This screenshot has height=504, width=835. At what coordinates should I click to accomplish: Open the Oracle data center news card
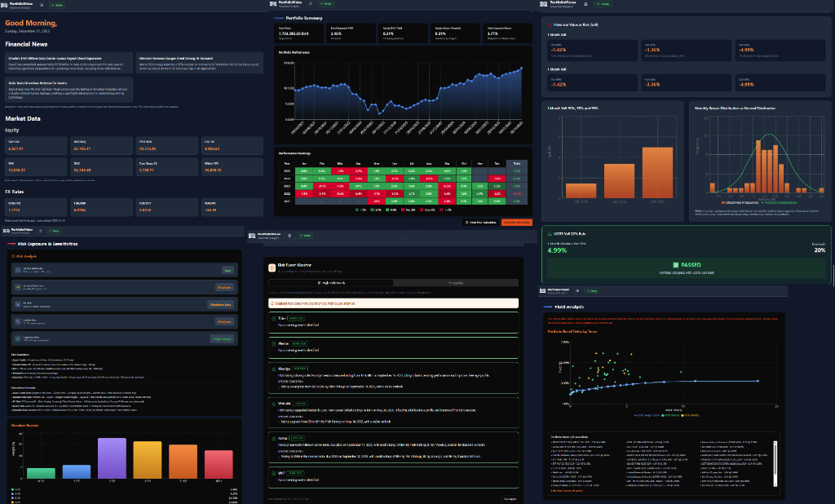click(x=68, y=64)
